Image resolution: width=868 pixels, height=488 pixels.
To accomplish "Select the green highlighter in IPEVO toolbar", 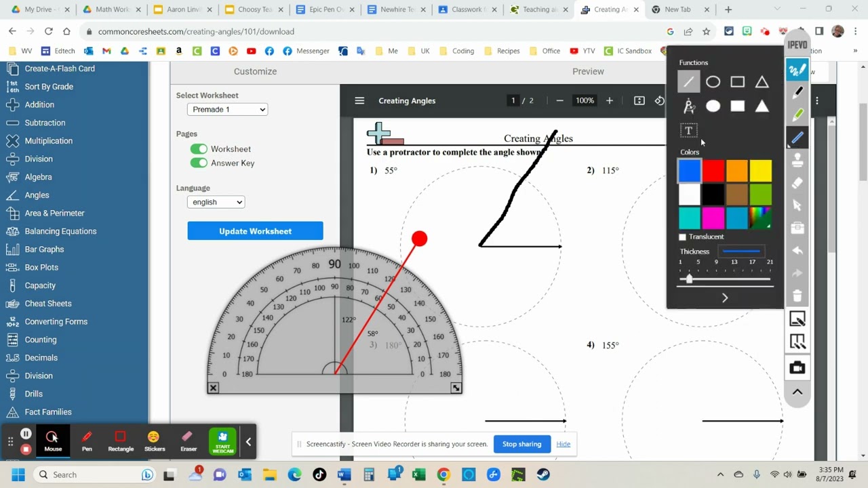I will pyautogui.click(x=797, y=115).
